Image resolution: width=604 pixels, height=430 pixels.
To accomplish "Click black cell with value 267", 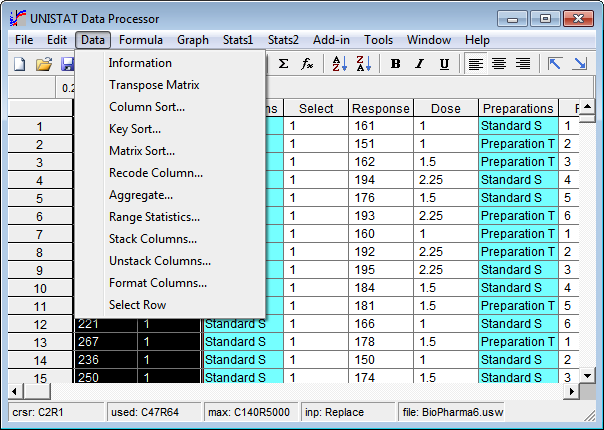I will [105, 342].
